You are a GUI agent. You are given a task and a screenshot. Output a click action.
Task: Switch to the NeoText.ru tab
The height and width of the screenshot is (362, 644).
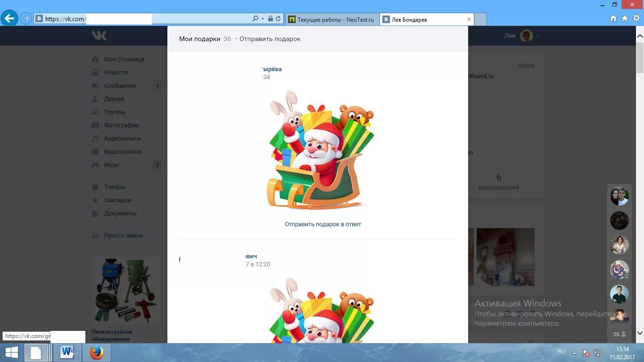tap(332, 19)
